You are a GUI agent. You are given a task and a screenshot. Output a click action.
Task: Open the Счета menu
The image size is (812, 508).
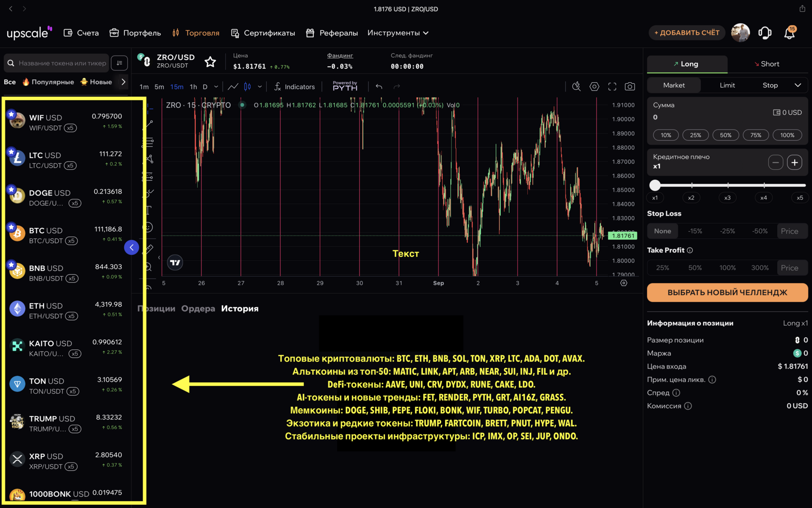tap(81, 33)
